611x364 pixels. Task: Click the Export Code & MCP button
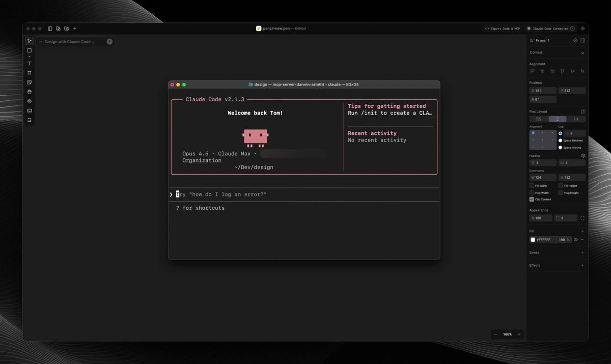pos(502,29)
